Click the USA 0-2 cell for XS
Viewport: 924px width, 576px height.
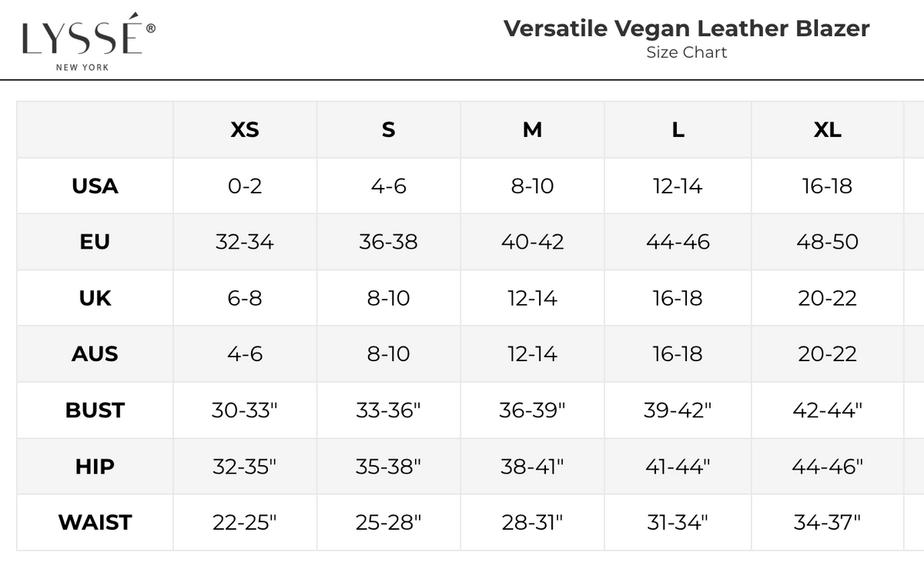pyautogui.click(x=245, y=186)
